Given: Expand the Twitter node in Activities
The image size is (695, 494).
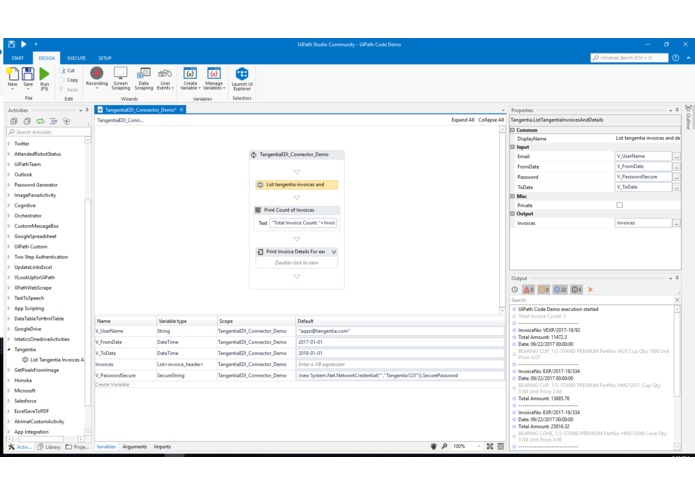Looking at the screenshot, I should pyautogui.click(x=9, y=144).
